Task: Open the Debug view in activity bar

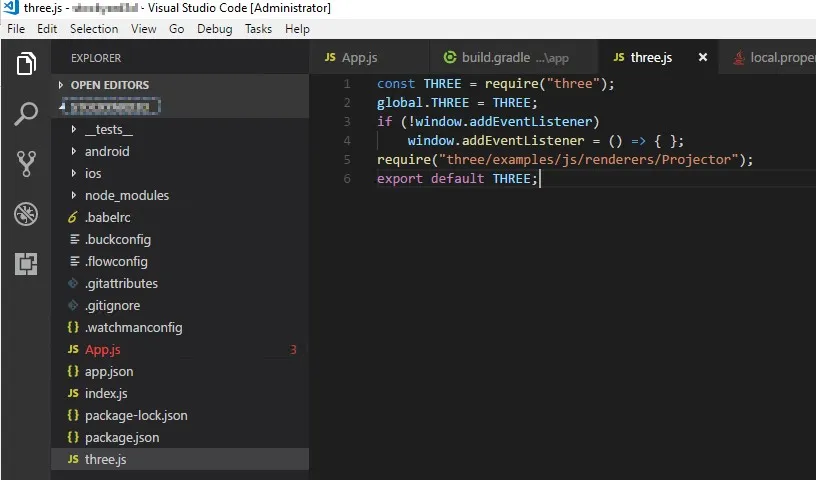Action: tap(26, 213)
